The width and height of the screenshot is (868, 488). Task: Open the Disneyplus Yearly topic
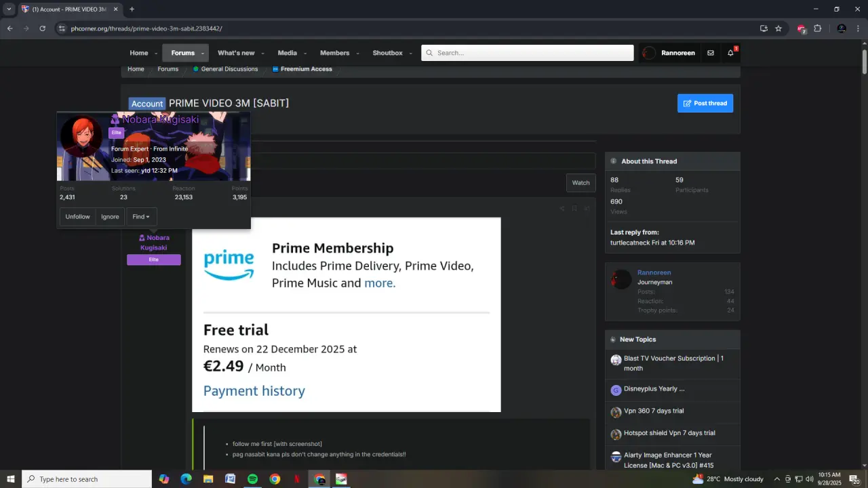pyautogui.click(x=654, y=389)
